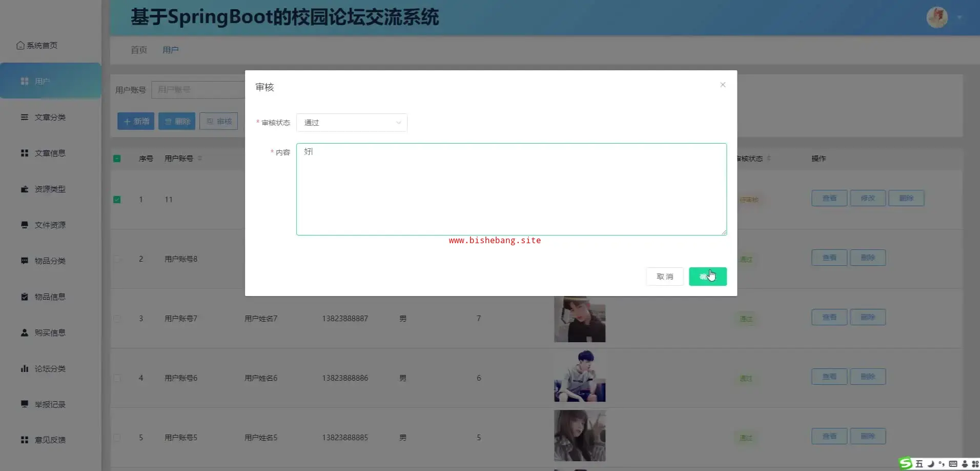Click the phone number 13823888887

pos(345,319)
